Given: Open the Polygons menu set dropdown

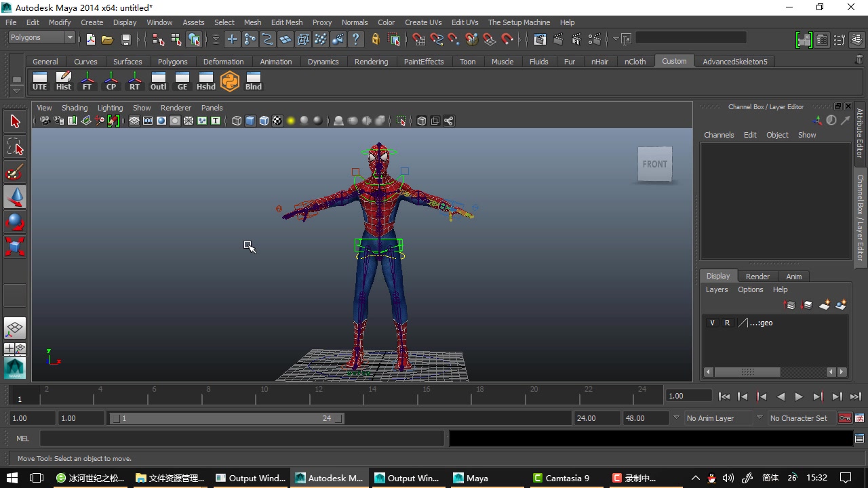Looking at the screenshot, I should pos(42,38).
